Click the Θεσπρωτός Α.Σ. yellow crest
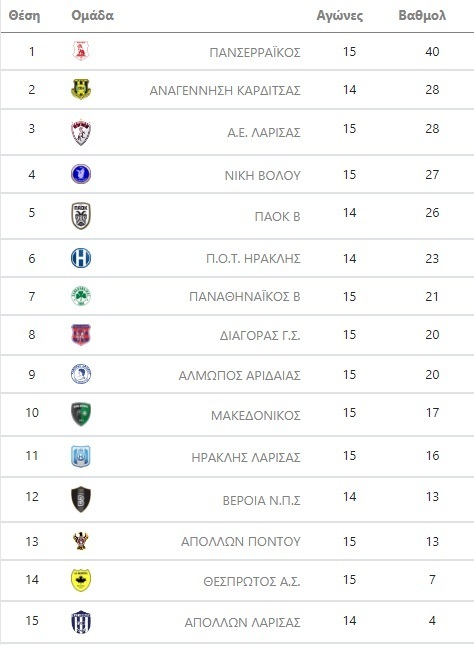The image size is (474, 645). click(x=81, y=580)
